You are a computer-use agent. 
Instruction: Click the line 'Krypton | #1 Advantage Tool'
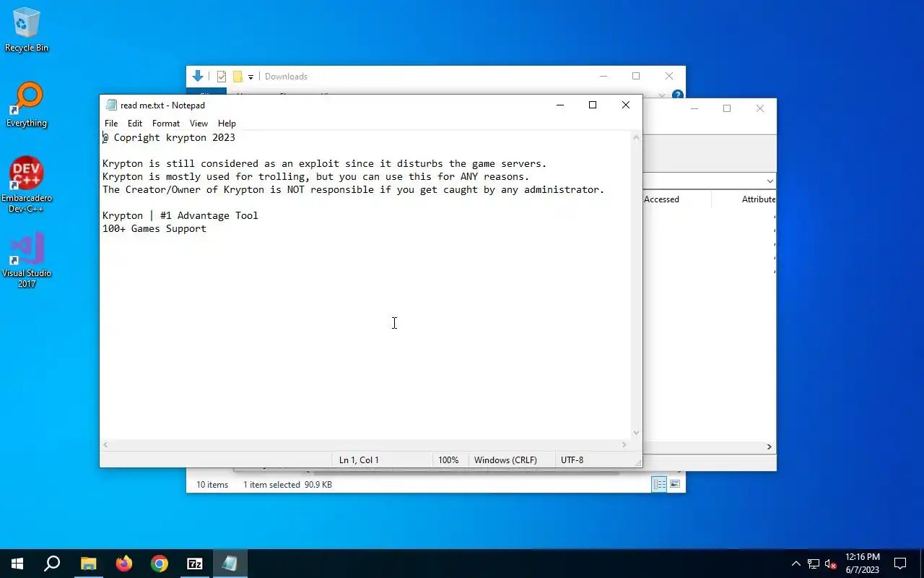click(180, 215)
